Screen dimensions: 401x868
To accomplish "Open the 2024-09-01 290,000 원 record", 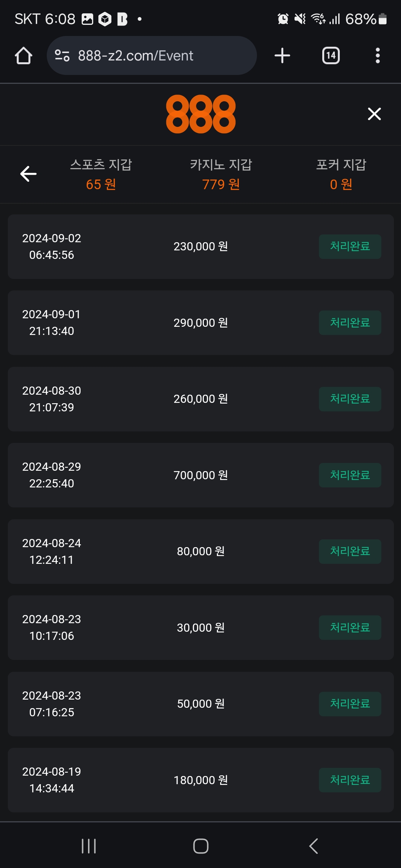I will 200,323.
